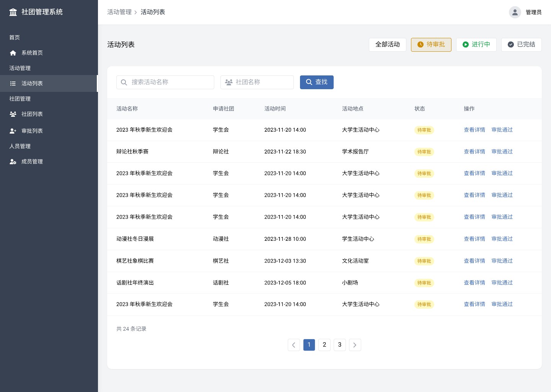This screenshot has height=392, width=551.
Task: Click the home icon beside 系统首页
Action: pyautogui.click(x=13, y=53)
